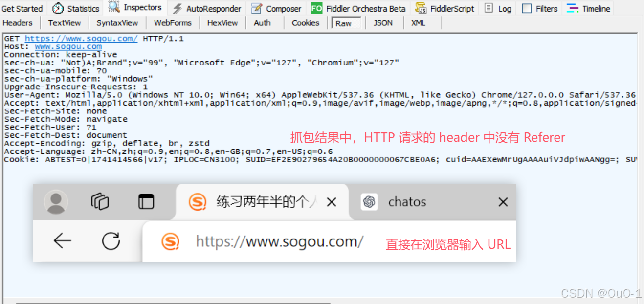Select the WebForms inspector view
Screen dimensions: 644x304
click(x=173, y=22)
